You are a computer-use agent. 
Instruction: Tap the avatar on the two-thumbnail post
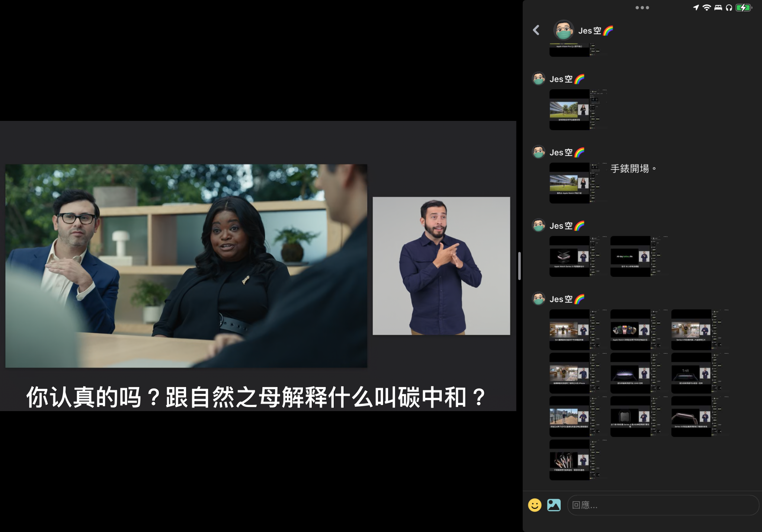pyautogui.click(x=538, y=225)
